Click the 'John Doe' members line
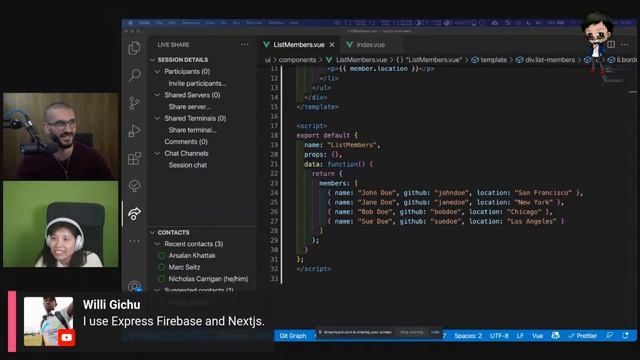The height and width of the screenshot is (360, 640). click(x=455, y=193)
